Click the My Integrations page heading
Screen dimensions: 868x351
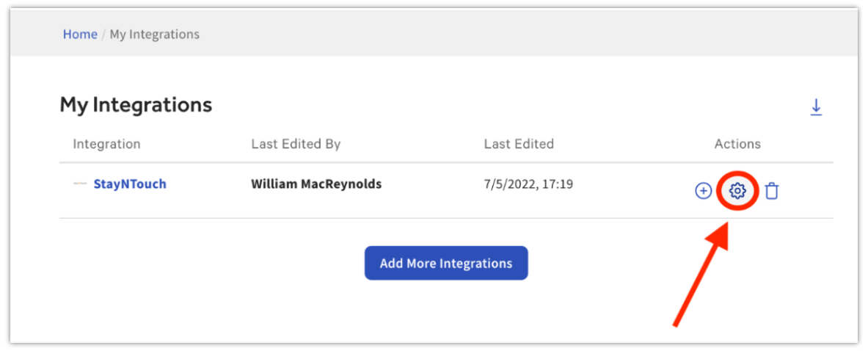pyautogui.click(x=136, y=105)
